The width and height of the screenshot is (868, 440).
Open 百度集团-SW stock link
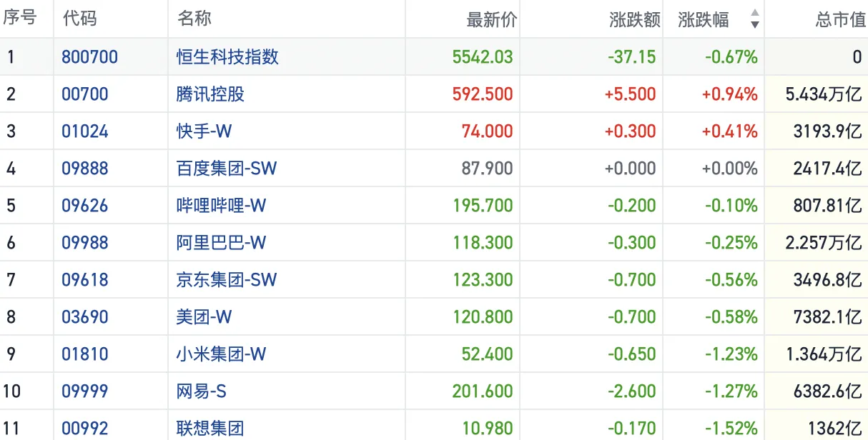click(x=227, y=169)
